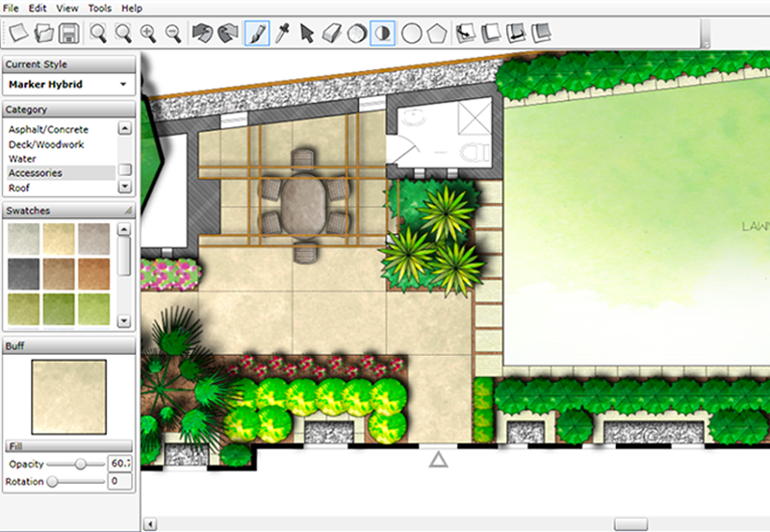Click the open folder icon
Viewport: 770px width, 532px height.
(x=44, y=34)
